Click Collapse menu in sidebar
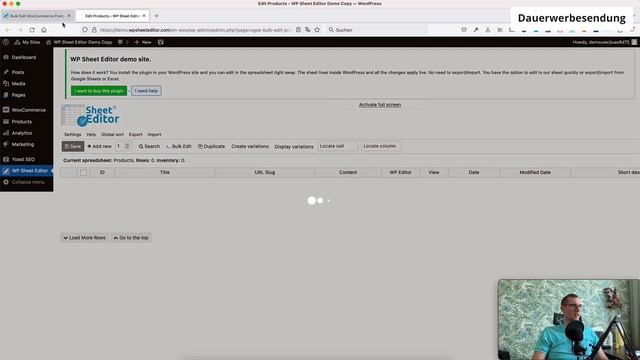The height and width of the screenshot is (360, 640). [x=28, y=182]
